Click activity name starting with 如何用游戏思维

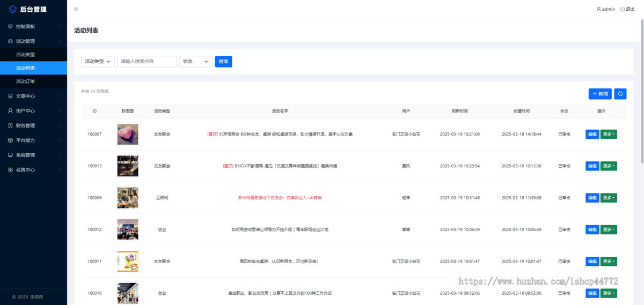click(x=280, y=229)
